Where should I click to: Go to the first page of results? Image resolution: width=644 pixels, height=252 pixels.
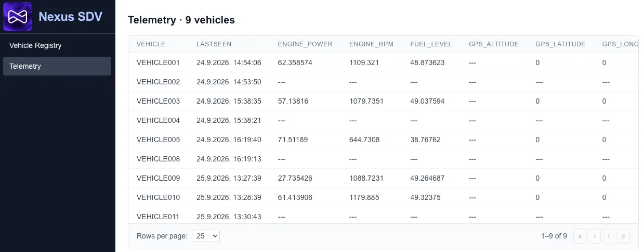[580, 236]
